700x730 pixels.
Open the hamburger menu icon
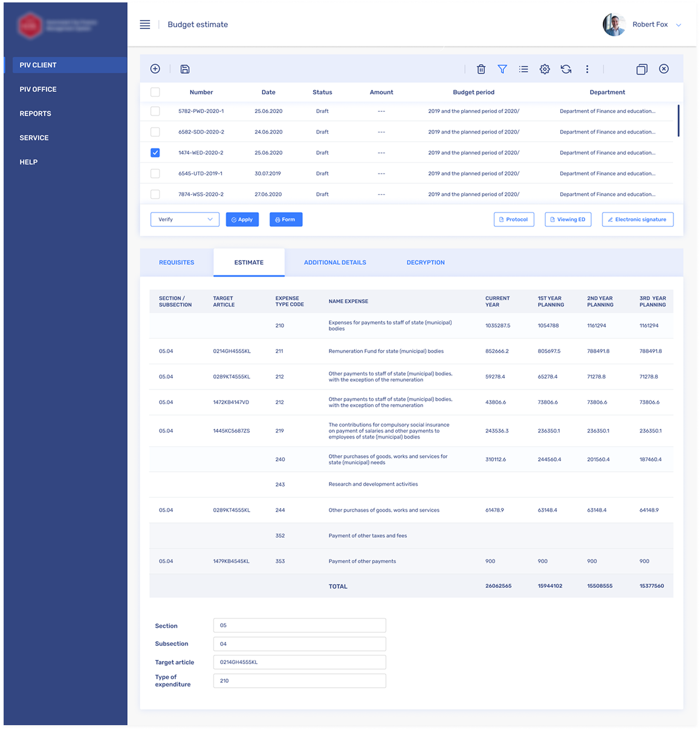click(x=145, y=25)
